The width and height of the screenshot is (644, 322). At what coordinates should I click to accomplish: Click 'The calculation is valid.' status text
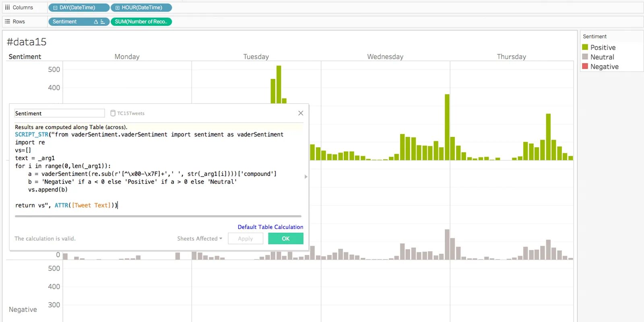(45, 239)
